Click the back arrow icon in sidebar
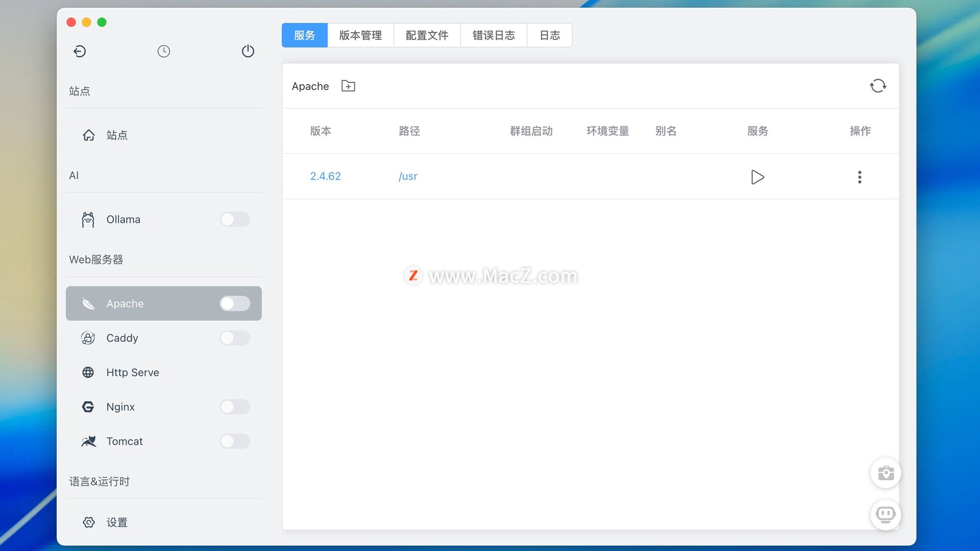The height and width of the screenshot is (551, 980). tap(80, 51)
